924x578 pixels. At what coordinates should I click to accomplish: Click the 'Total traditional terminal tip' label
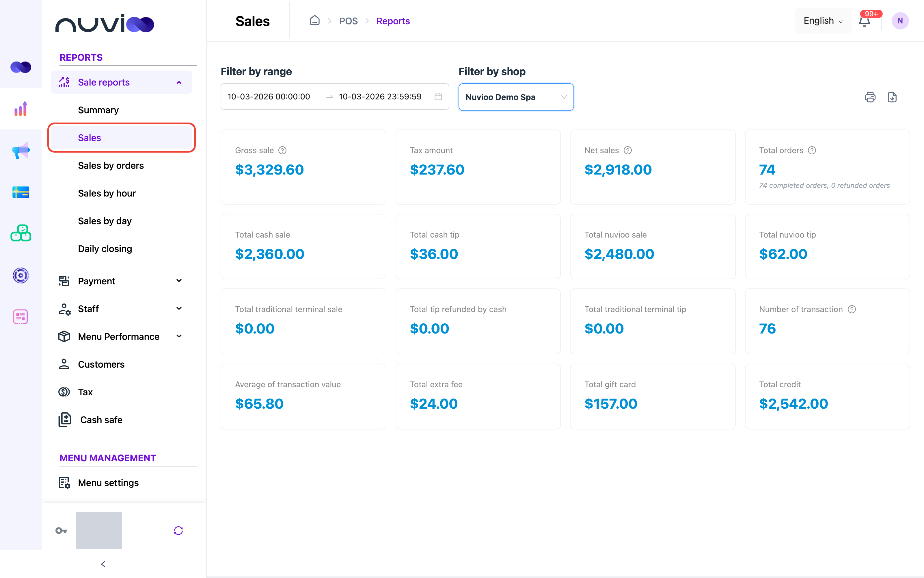[x=635, y=309]
